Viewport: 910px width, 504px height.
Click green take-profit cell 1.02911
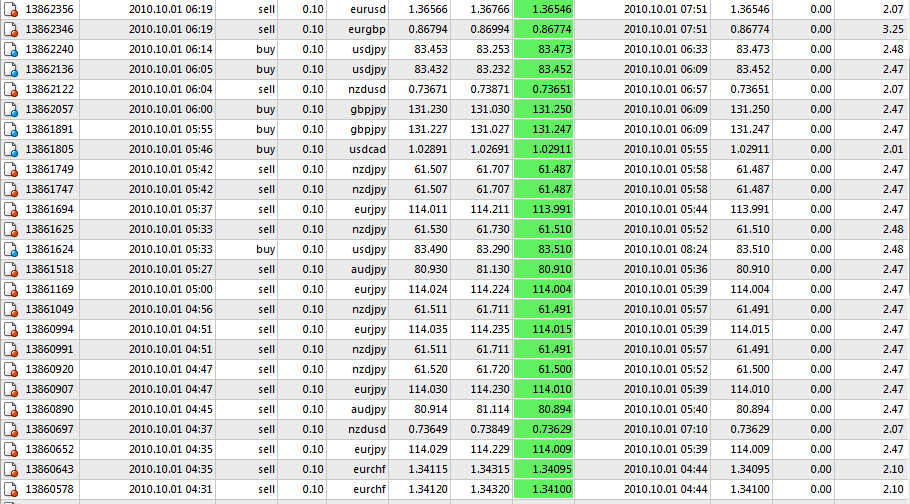point(543,149)
